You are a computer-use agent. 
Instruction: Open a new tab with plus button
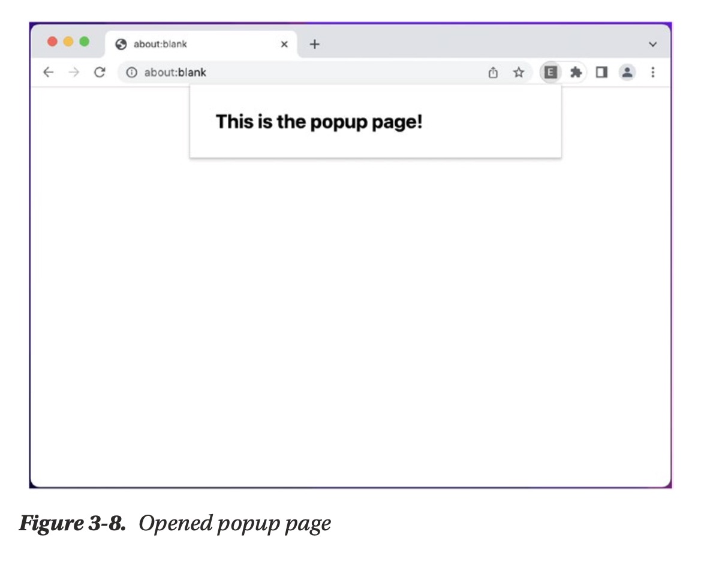[314, 44]
